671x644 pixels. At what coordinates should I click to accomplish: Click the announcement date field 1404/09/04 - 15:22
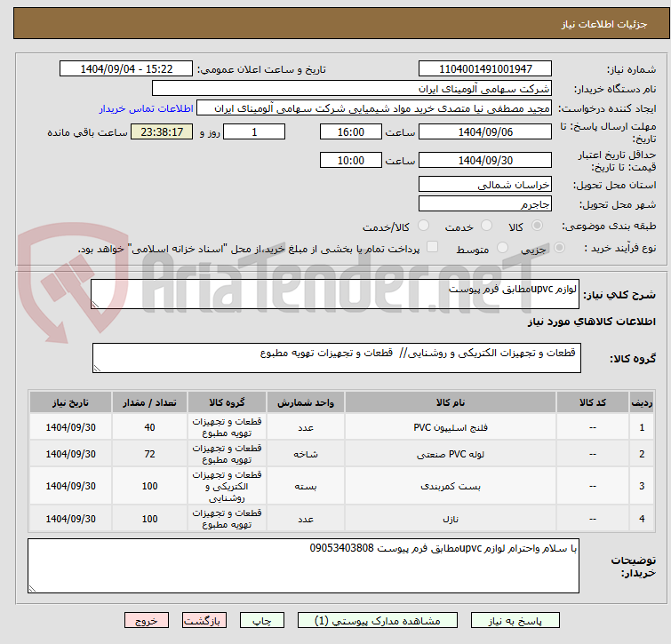coord(126,69)
